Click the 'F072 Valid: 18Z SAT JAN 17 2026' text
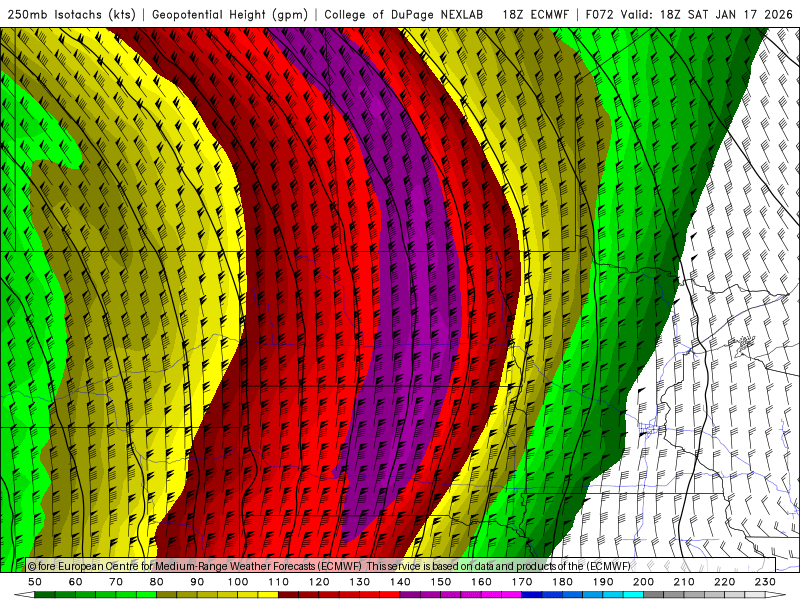The height and width of the screenshot is (600, 800). 689,14
